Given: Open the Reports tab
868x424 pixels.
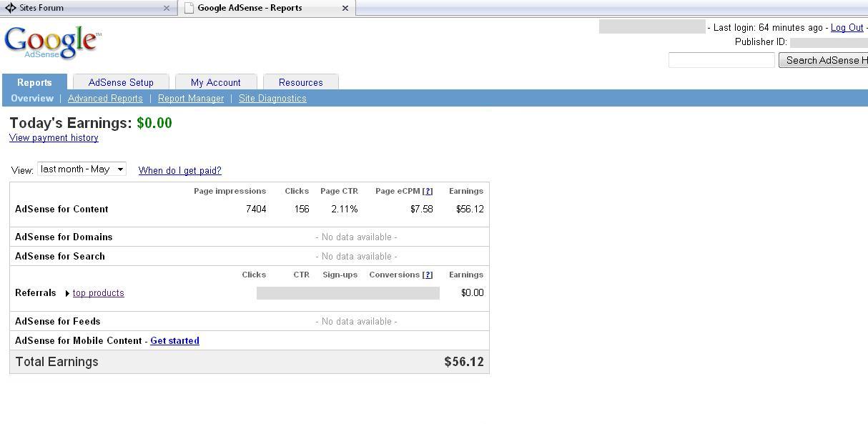Looking at the screenshot, I should click(x=34, y=82).
